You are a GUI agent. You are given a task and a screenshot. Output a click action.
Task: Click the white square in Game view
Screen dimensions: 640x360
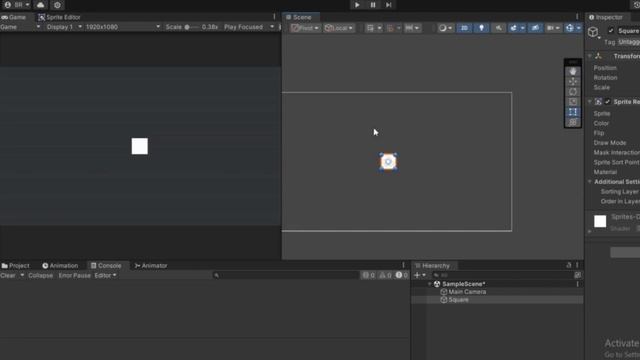(x=140, y=146)
